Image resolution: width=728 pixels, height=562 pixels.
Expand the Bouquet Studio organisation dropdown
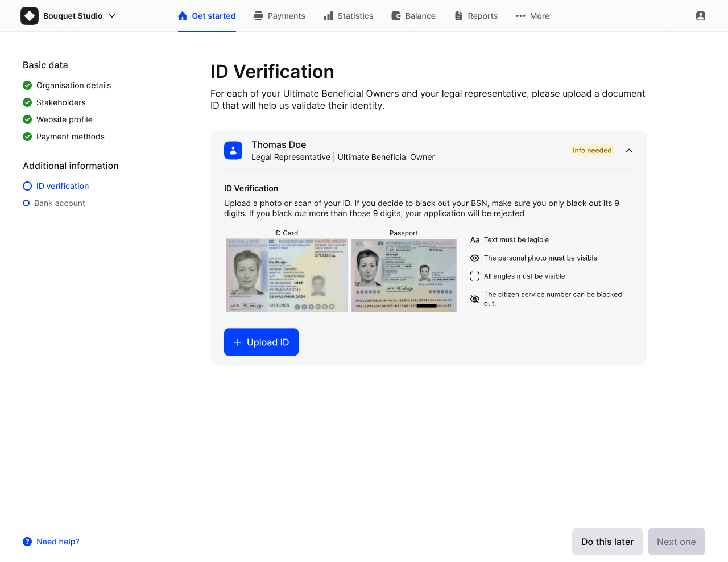coord(112,16)
